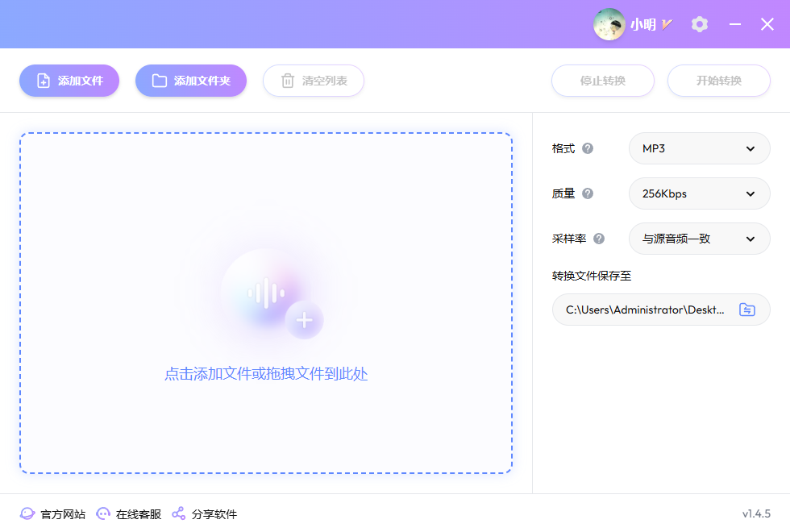The width and height of the screenshot is (790, 532).
Task: Start conversion with 开始转换
Action: tap(719, 81)
